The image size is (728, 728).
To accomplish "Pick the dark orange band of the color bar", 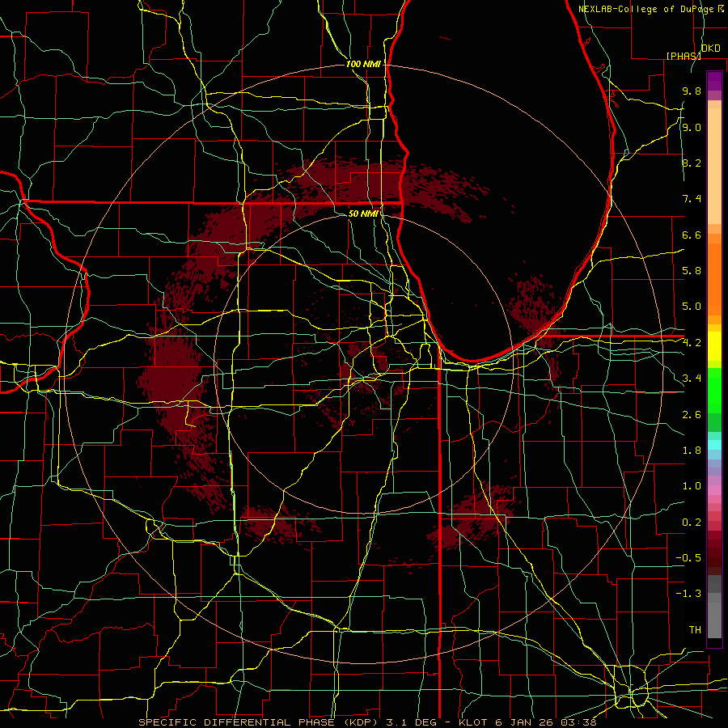I will click(714, 279).
